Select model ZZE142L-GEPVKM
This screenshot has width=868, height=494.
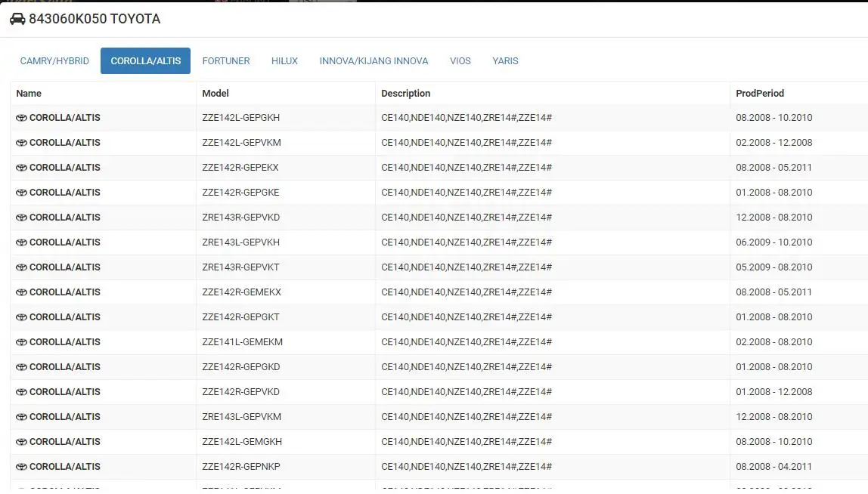(241, 143)
